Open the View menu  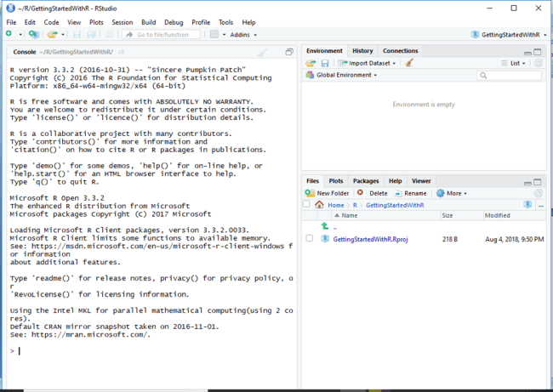74,22
